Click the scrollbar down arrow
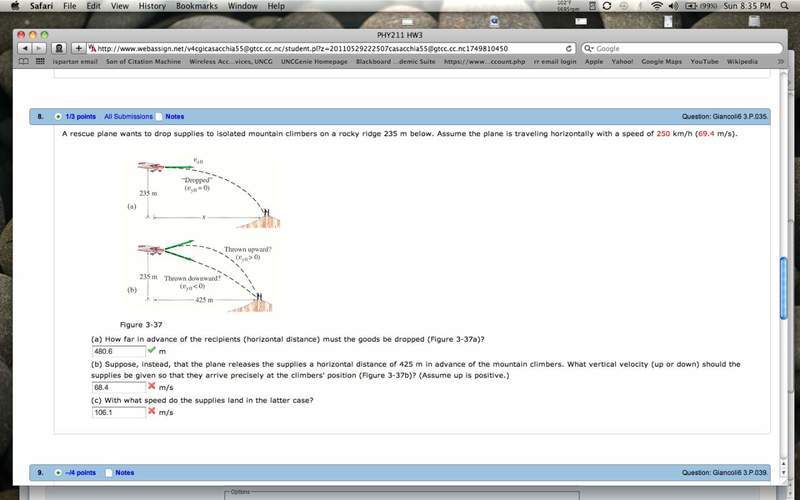Viewport: 800px width, 500px height. click(784, 473)
